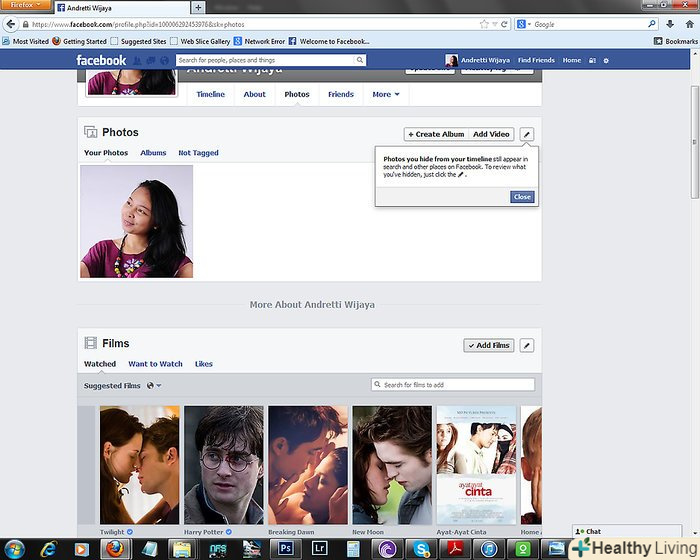Click the pencil edit icon in Films section
This screenshot has height=560, width=700.
526,345
